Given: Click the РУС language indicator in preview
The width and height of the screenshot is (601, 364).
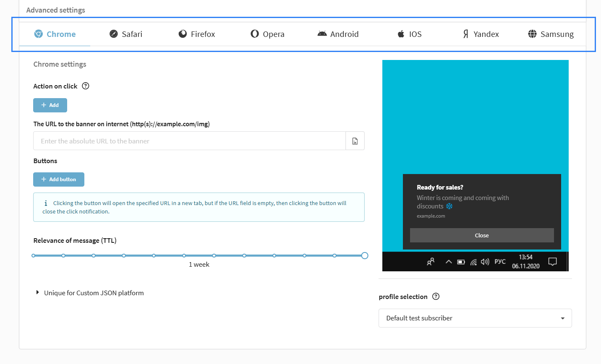Looking at the screenshot, I should [500, 261].
